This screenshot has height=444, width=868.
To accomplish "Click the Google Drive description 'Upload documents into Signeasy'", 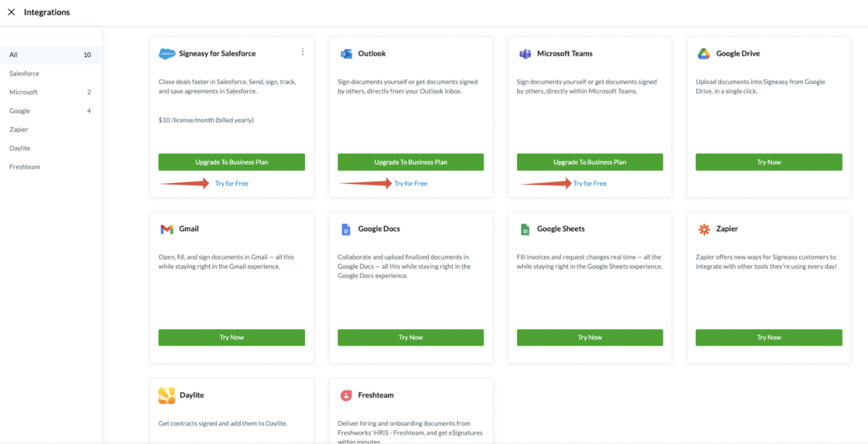I will 760,87.
